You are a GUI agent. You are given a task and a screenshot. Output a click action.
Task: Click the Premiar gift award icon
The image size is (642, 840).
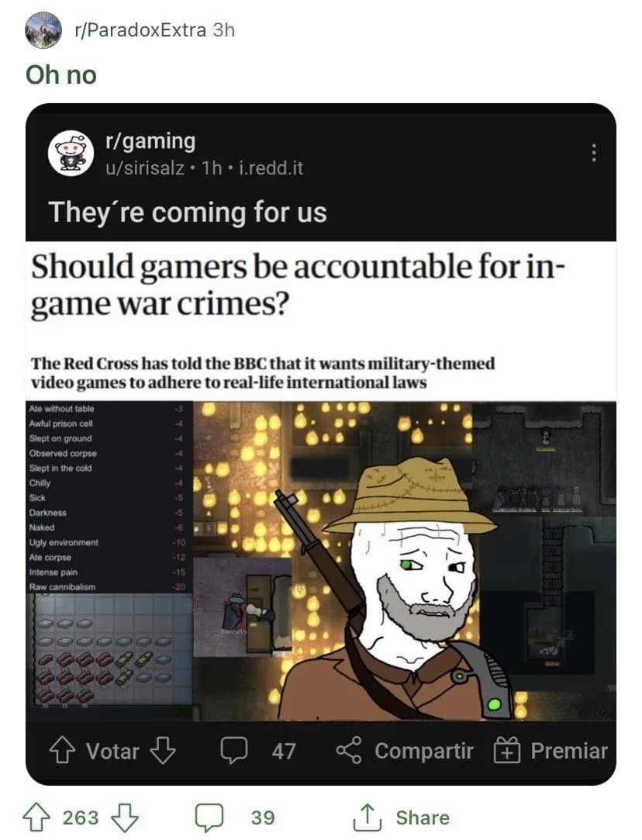506,750
